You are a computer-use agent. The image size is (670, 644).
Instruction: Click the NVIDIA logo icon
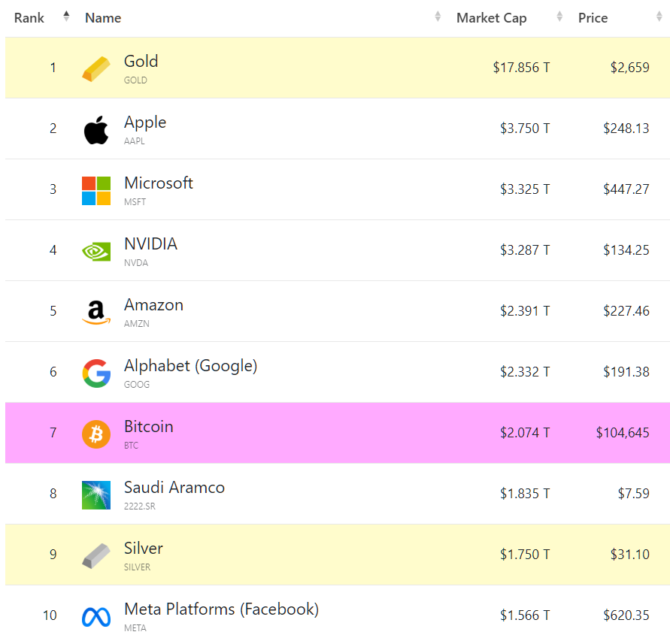point(96,252)
